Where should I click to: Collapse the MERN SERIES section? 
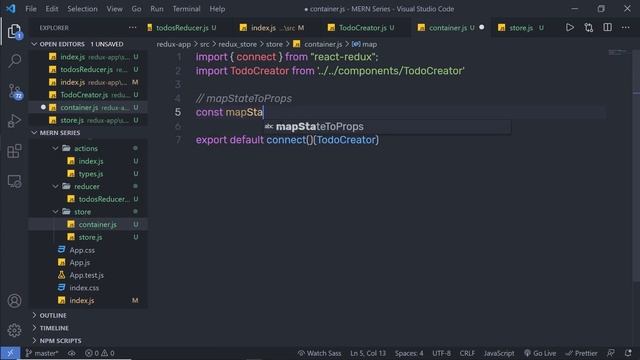point(34,133)
